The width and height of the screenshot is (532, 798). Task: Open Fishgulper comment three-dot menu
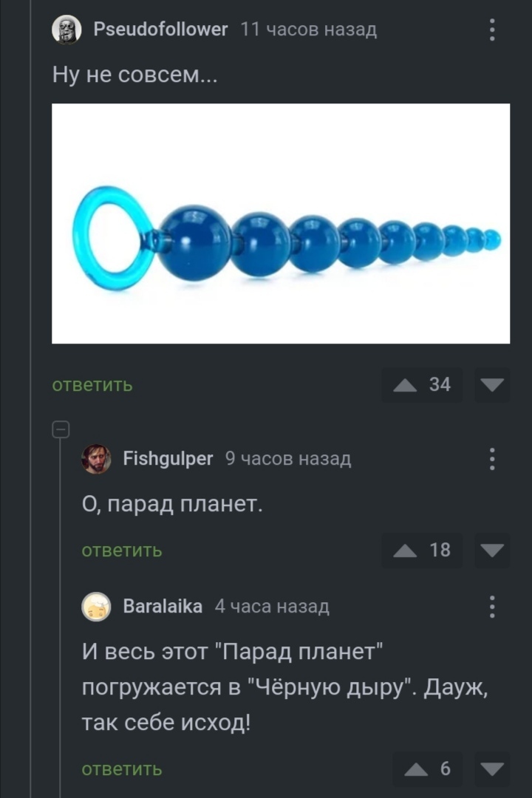(492, 459)
